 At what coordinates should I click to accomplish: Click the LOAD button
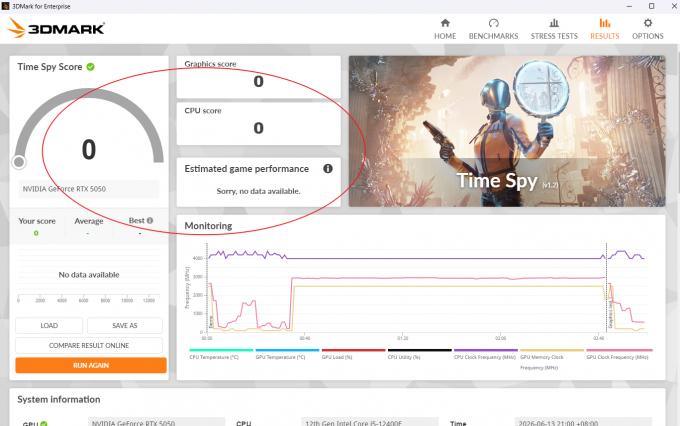pyautogui.click(x=49, y=325)
